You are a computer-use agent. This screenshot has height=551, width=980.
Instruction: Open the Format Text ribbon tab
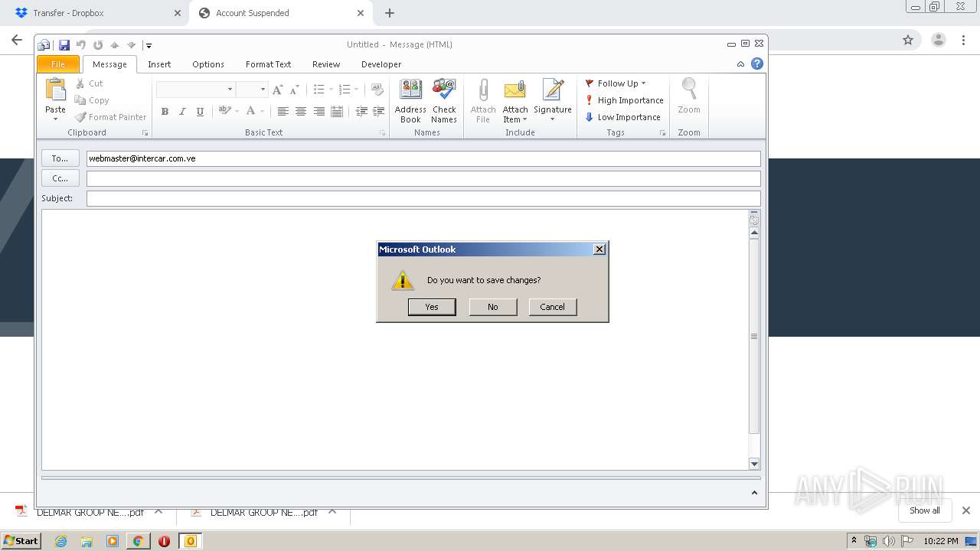[x=268, y=64]
